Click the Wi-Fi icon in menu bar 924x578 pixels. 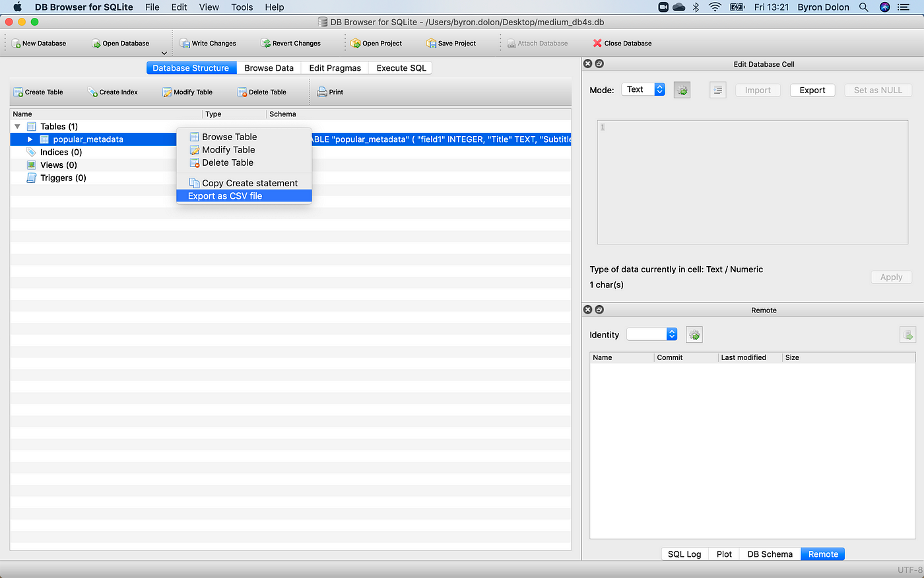(x=715, y=7)
